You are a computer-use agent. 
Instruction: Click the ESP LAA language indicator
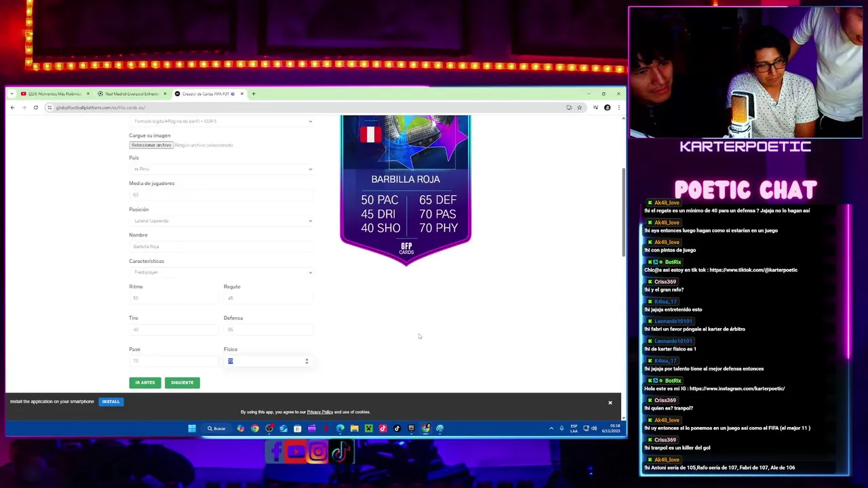[x=574, y=428]
